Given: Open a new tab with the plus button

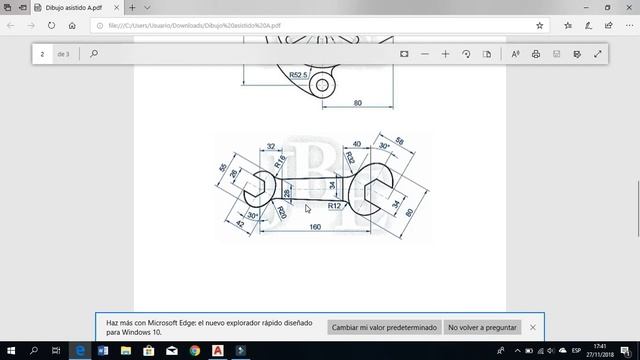Looking at the screenshot, I should coord(132,8).
